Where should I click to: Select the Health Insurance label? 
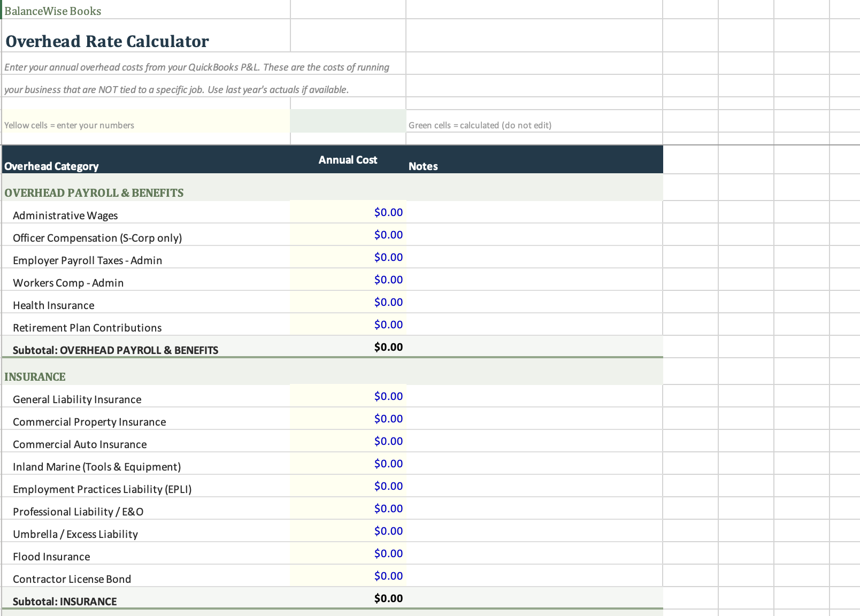(53, 305)
